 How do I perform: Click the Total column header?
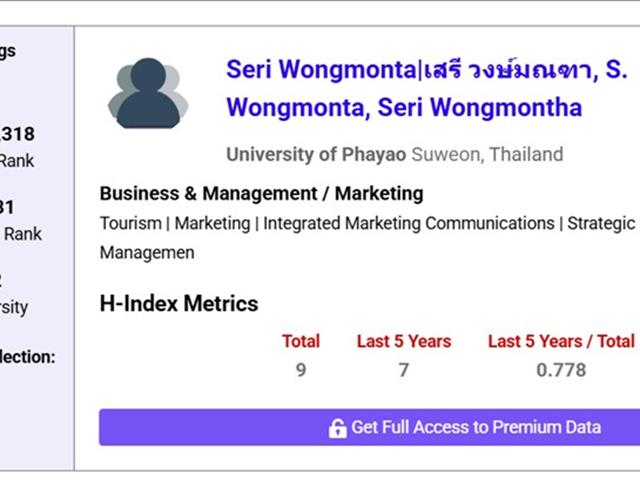pyautogui.click(x=301, y=341)
